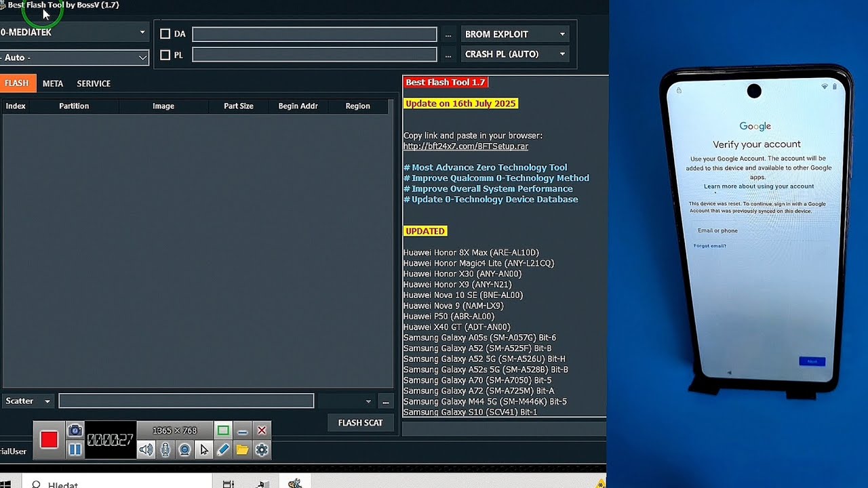Screen dimensions: 868x488
Task: Switch to the META tab
Action: click(x=53, y=83)
